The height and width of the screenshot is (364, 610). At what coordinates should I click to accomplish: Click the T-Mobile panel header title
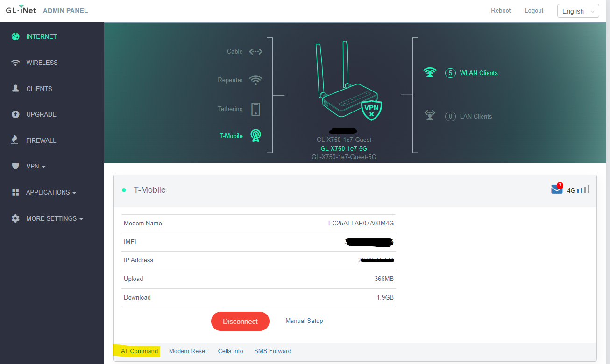pyautogui.click(x=149, y=190)
